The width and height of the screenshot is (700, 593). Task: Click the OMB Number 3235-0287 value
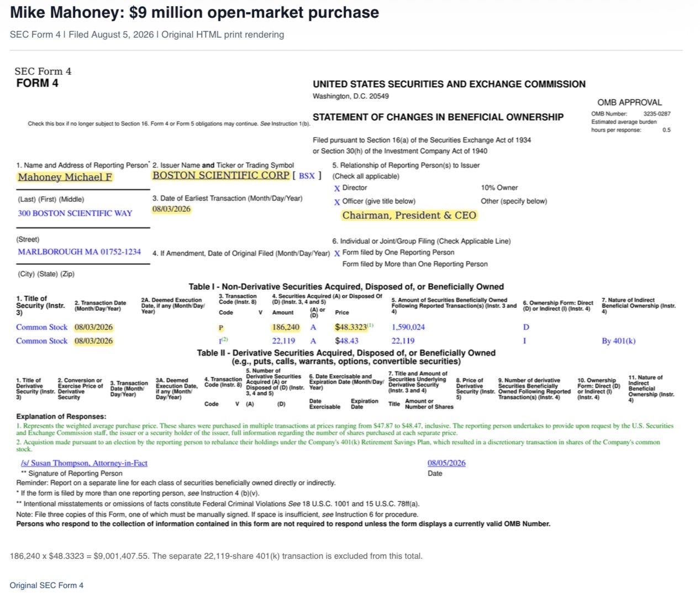tap(657, 114)
